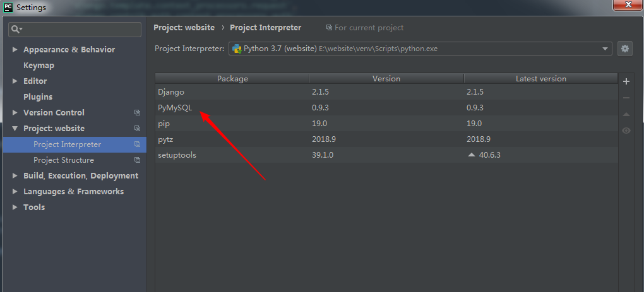Open the interpreter gear settings button
The width and height of the screenshot is (644, 292).
(x=624, y=49)
